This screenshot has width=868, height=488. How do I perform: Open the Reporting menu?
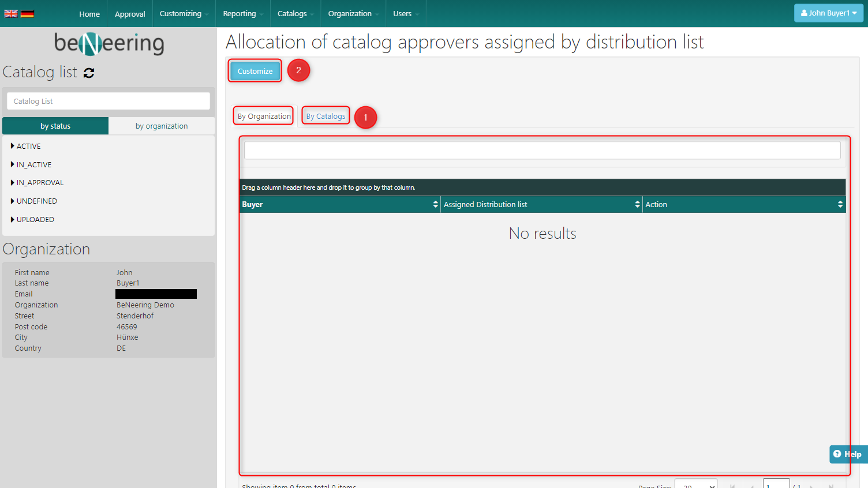tap(242, 14)
